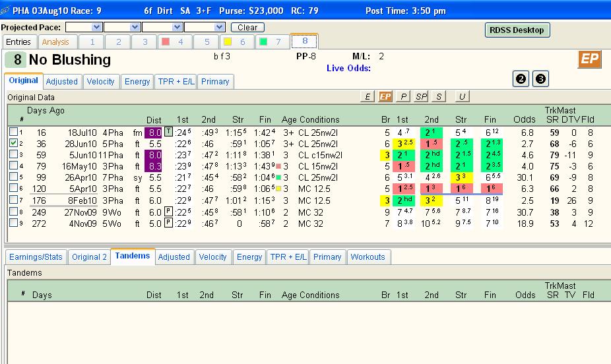Click the TrkMast SR value 79

click(554, 155)
